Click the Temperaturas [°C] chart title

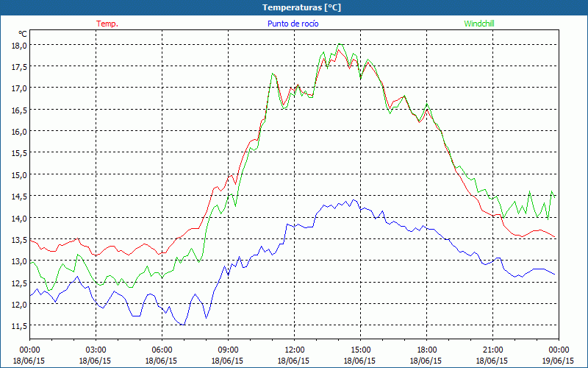click(x=301, y=7)
